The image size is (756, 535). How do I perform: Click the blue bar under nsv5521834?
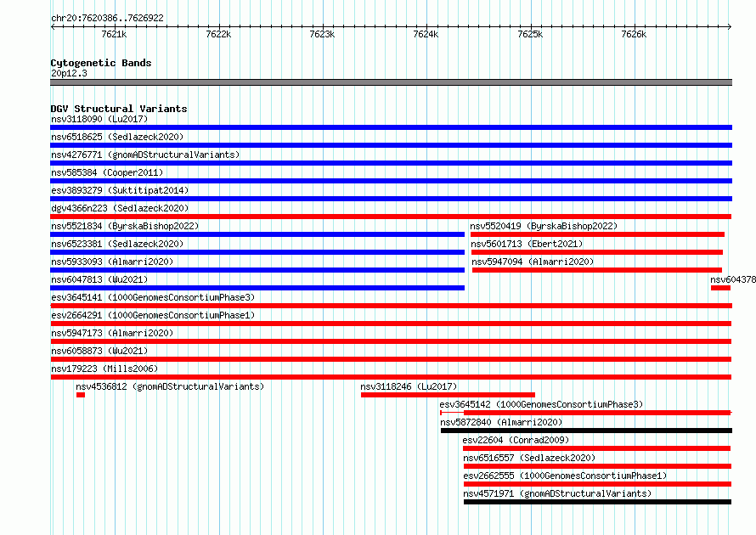(257, 234)
